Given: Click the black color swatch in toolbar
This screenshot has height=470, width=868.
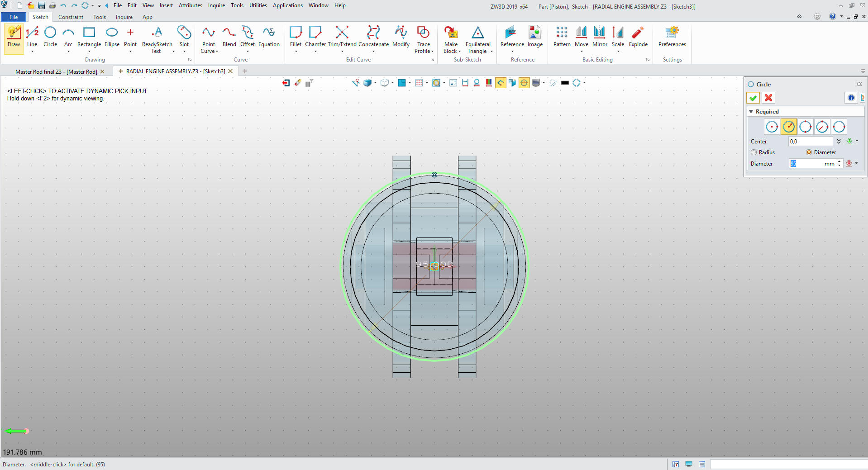Looking at the screenshot, I should click(x=565, y=83).
